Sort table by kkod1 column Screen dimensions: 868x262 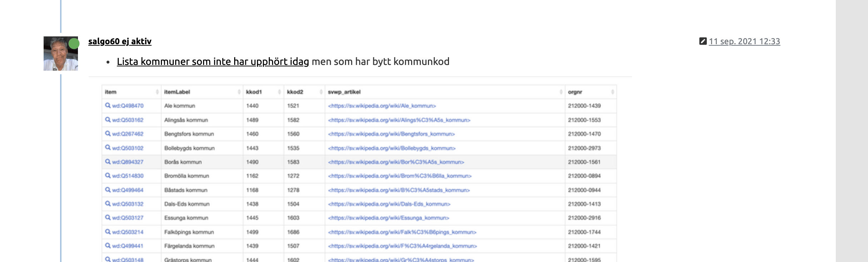279,92
